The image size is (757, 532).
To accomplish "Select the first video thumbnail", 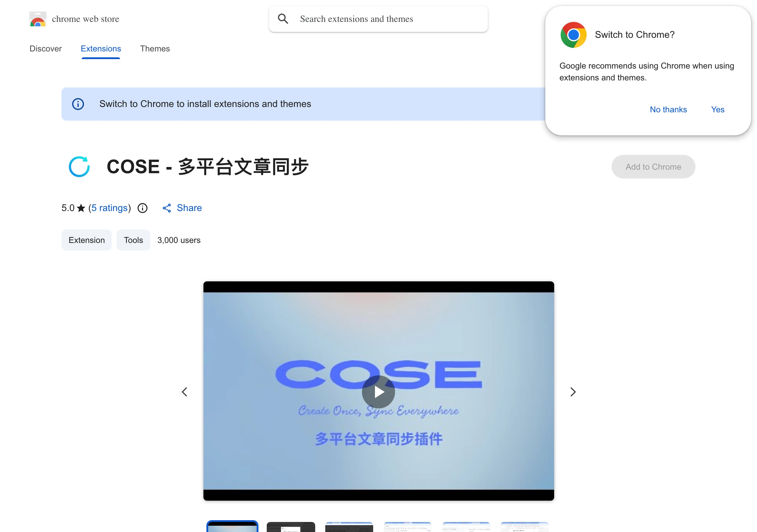I will [x=232, y=526].
